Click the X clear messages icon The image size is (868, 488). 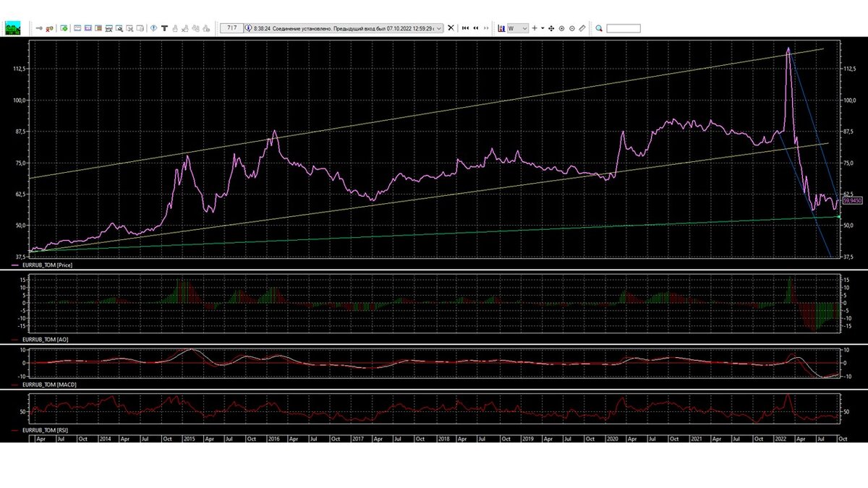[x=451, y=28]
